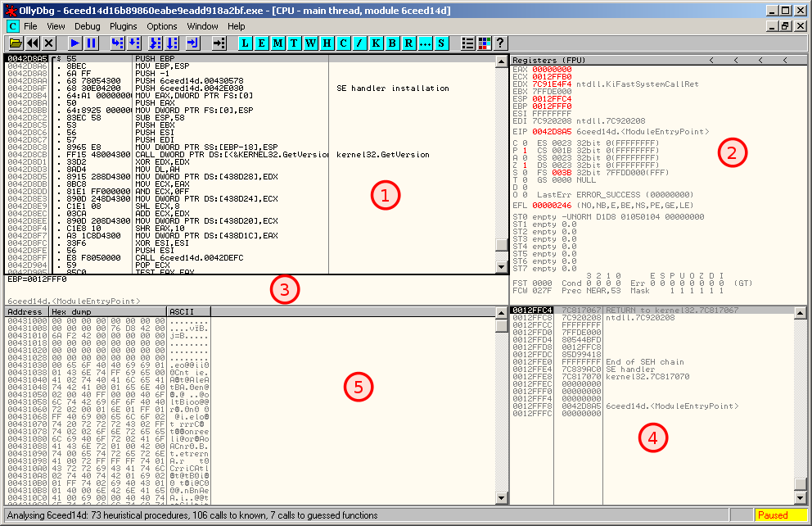Viewport: 812px width, 526px height.
Task: Open the Log window (L) button
Action: [246, 43]
